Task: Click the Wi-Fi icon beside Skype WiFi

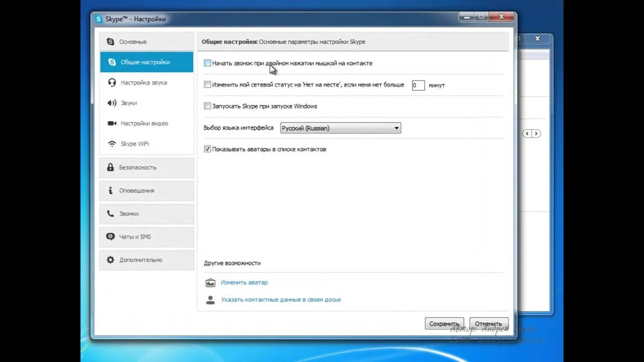Action: 112,144
